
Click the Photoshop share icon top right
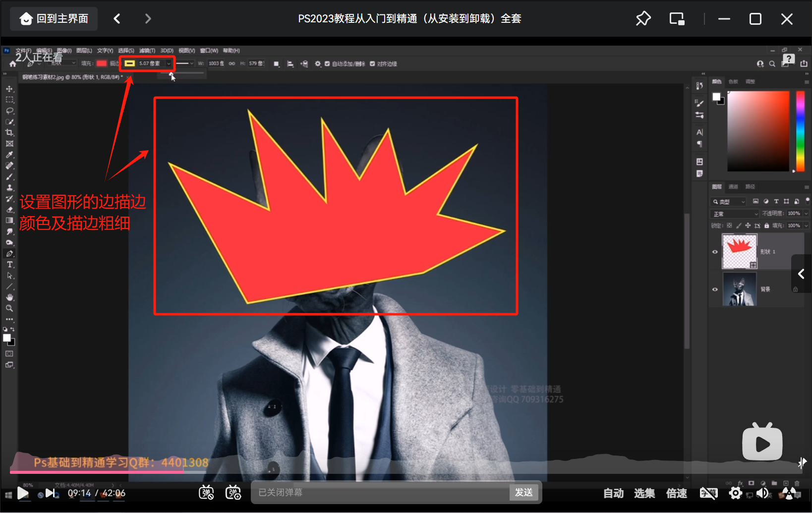[804, 63]
